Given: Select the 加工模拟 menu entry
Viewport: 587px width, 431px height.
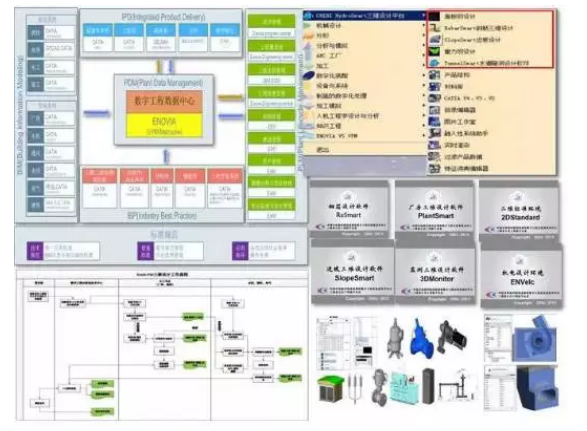Looking at the screenshot, I should coord(329,106).
